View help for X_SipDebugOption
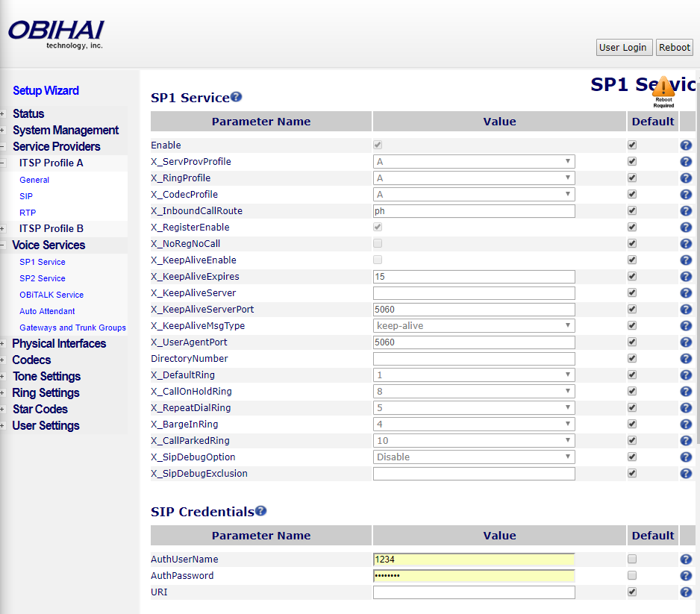Screen dimensions: 700x614 coord(686,457)
